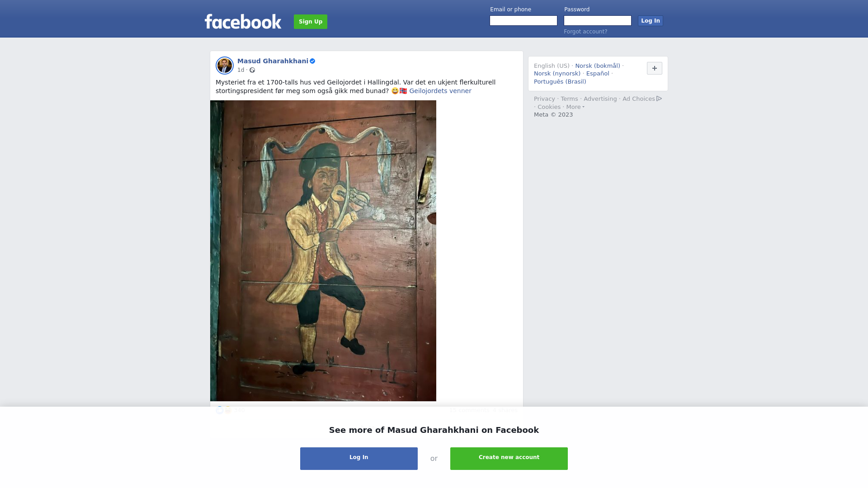Open the Geilojordets venner link

click(x=440, y=91)
